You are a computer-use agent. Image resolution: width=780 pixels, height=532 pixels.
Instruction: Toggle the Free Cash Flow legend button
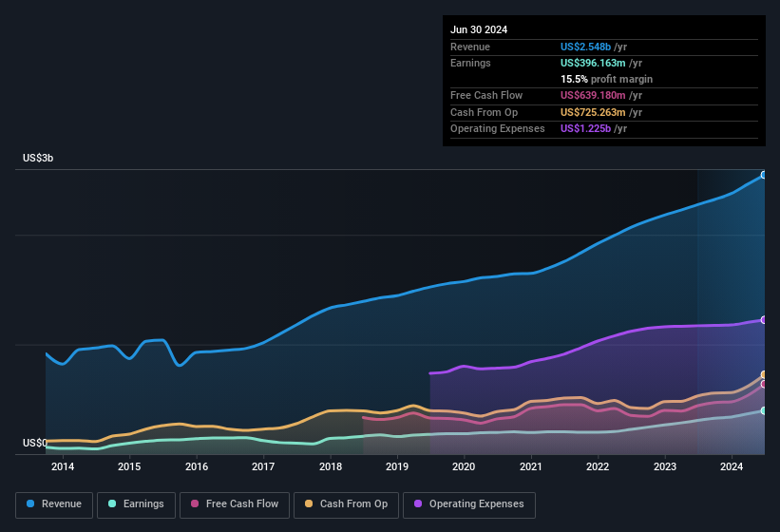pyautogui.click(x=235, y=505)
